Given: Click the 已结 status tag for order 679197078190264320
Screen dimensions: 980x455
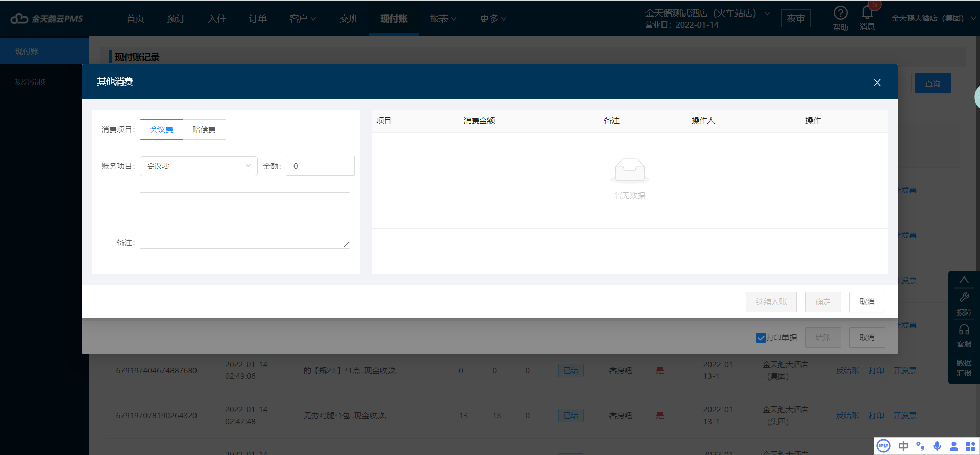Looking at the screenshot, I should pyautogui.click(x=571, y=416).
